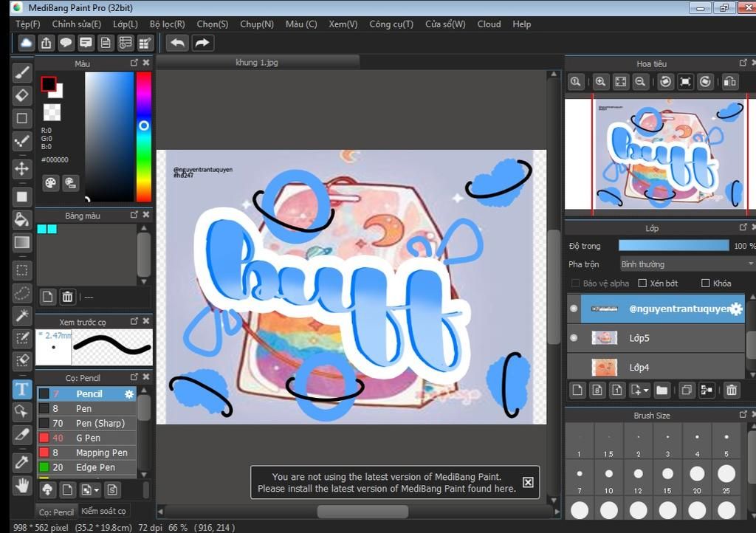
Task: Select the khung 1.jpg document tab
Action: tap(257, 62)
